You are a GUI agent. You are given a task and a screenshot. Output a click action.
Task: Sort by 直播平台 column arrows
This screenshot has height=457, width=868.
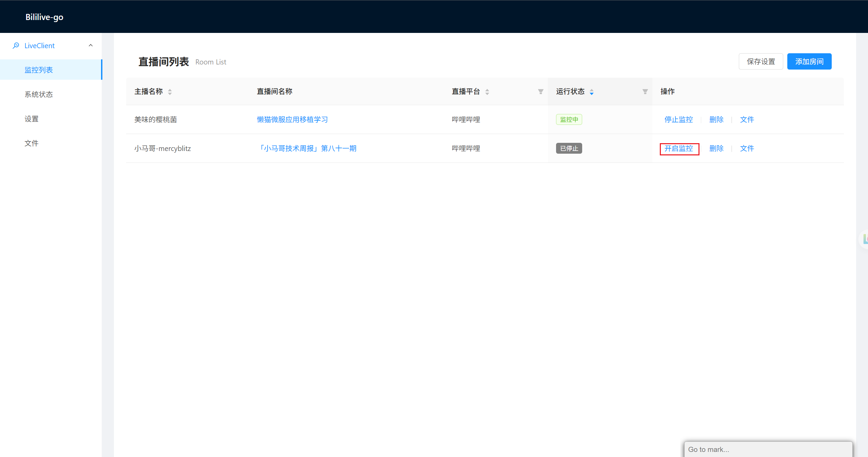(x=487, y=92)
